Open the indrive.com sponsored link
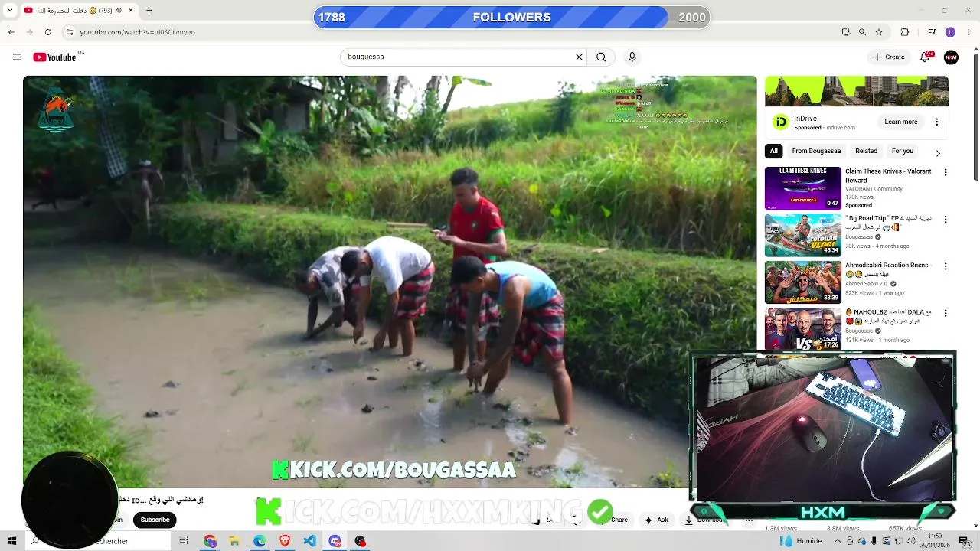 pos(841,128)
